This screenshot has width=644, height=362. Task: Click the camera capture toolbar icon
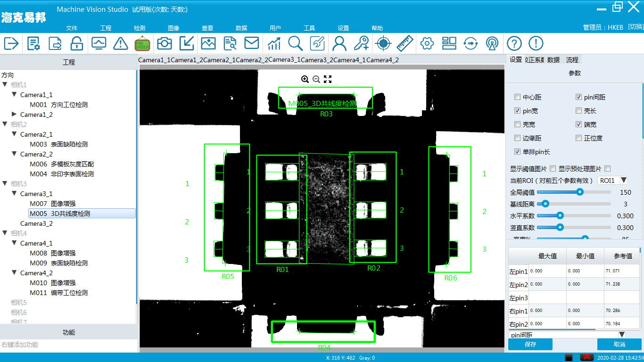pos(165,43)
